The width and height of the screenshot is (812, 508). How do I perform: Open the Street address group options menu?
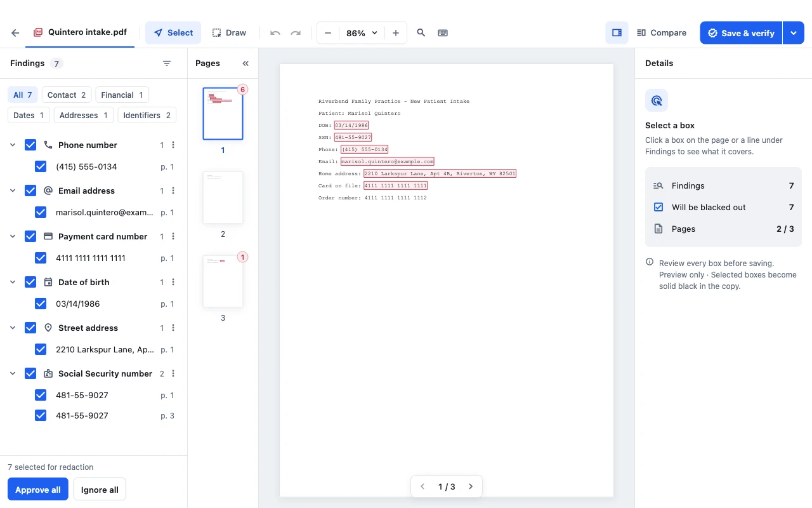coord(173,328)
